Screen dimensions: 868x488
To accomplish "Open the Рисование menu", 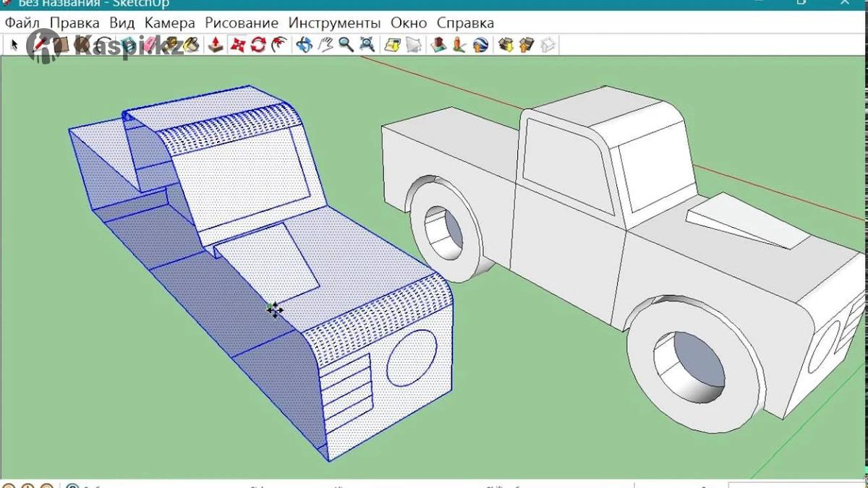I will (242, 22).
